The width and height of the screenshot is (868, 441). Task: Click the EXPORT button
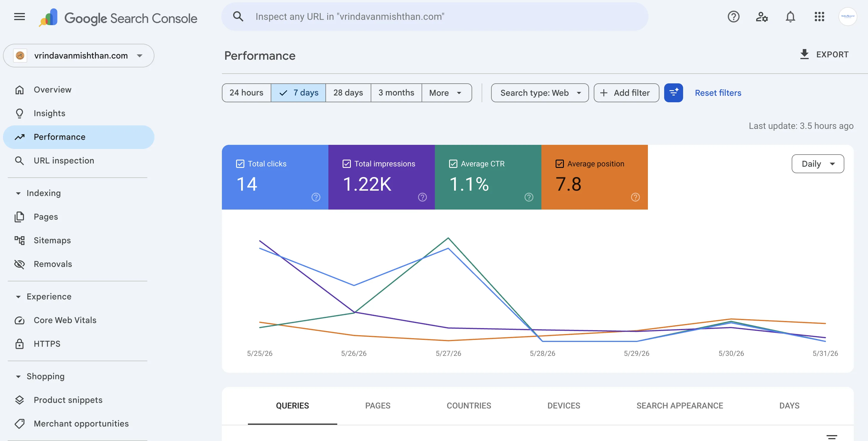point(824,55)
